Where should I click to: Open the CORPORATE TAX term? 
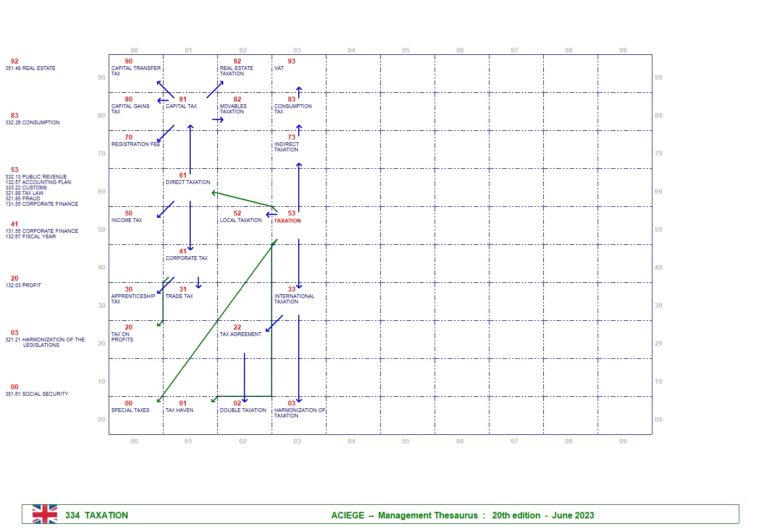click(186, 258)
